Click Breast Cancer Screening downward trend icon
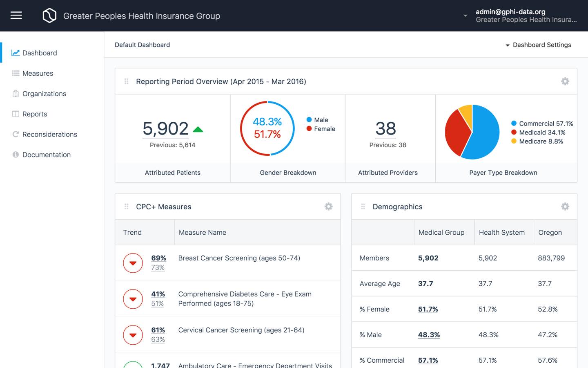This screenshot has width=588, height=368. (133, 263)
